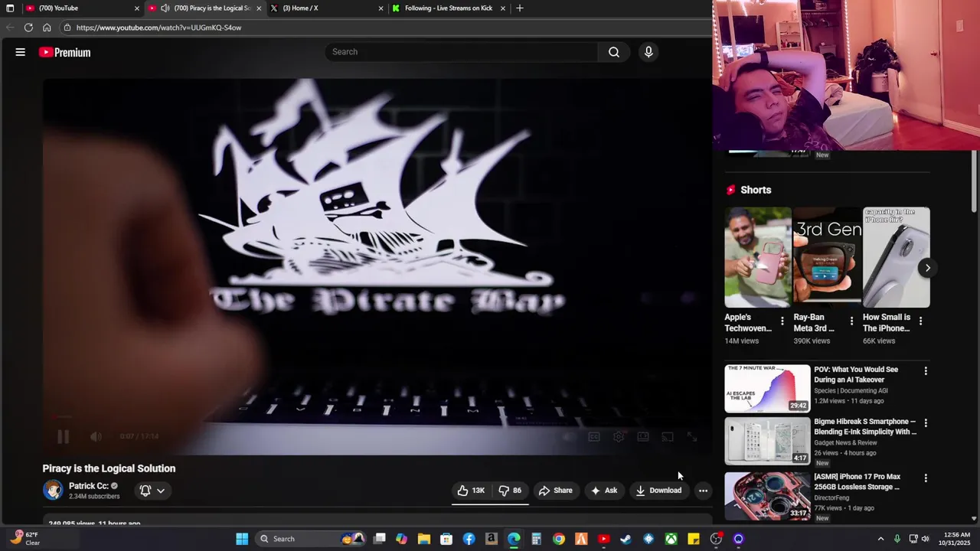Open the Xbox app from the taskbar
Image resolution: width=980 pixels, height=551 pixels.
pyautogui.click(x=671, y=539)
